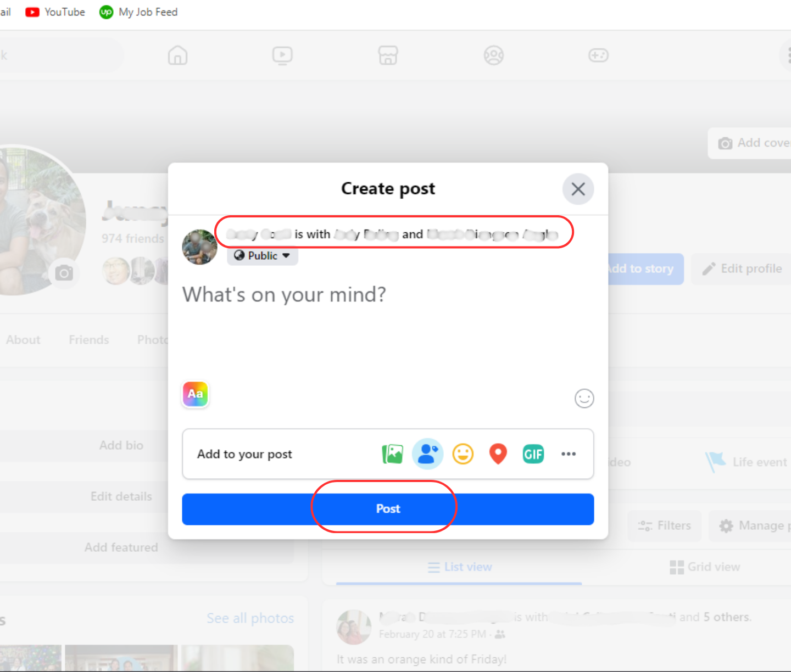Close the Create post dialog
Viewport: 791px width, 672px height.
point(578,189)
